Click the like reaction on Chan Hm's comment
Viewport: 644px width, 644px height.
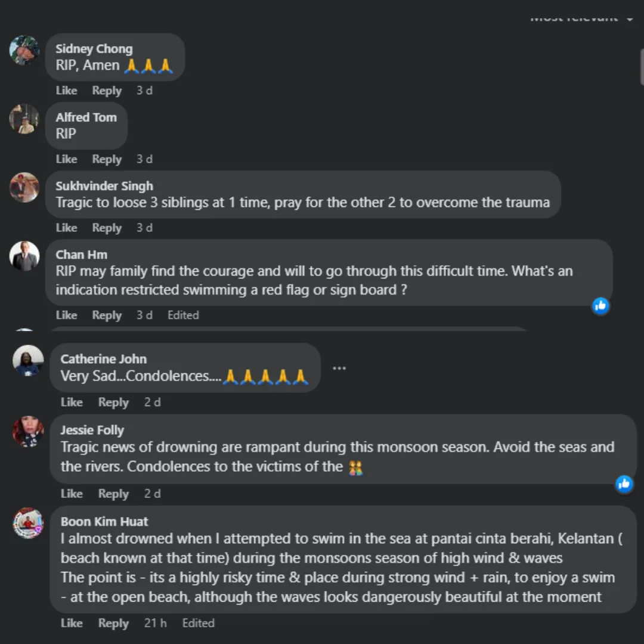600,306
